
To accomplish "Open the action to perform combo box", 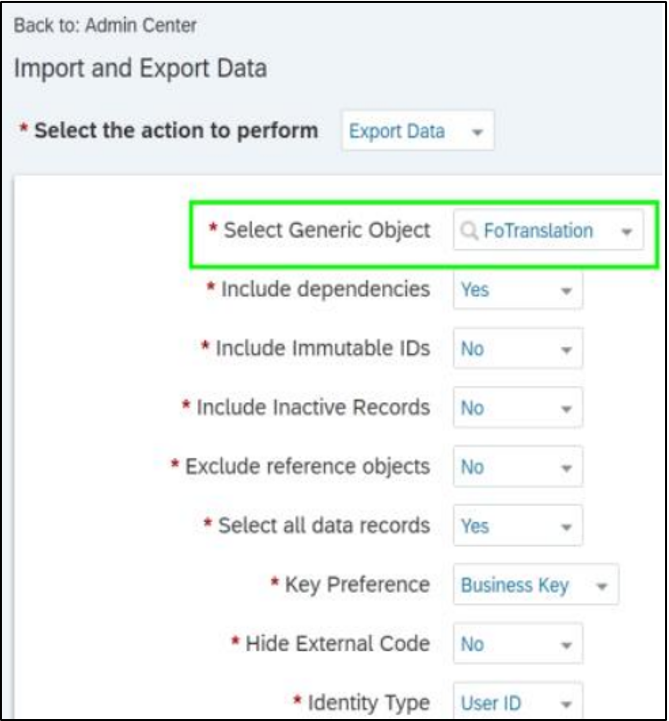I will pos(418,131).
